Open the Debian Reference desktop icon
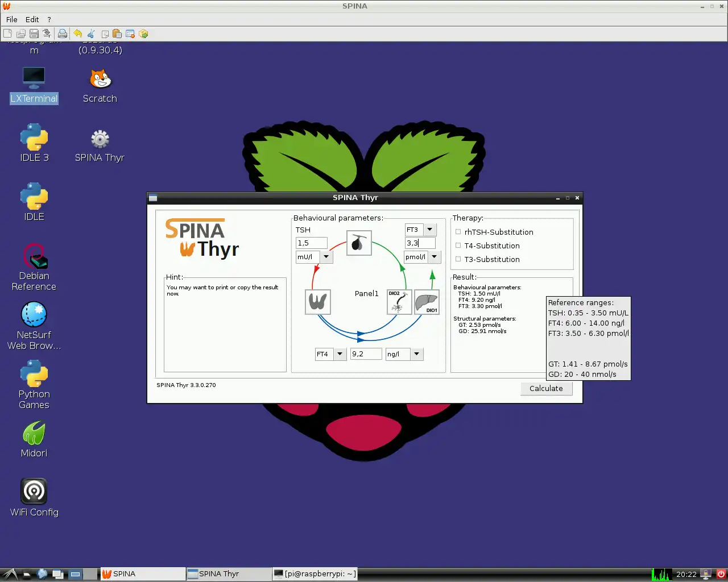 coord(34,267)
